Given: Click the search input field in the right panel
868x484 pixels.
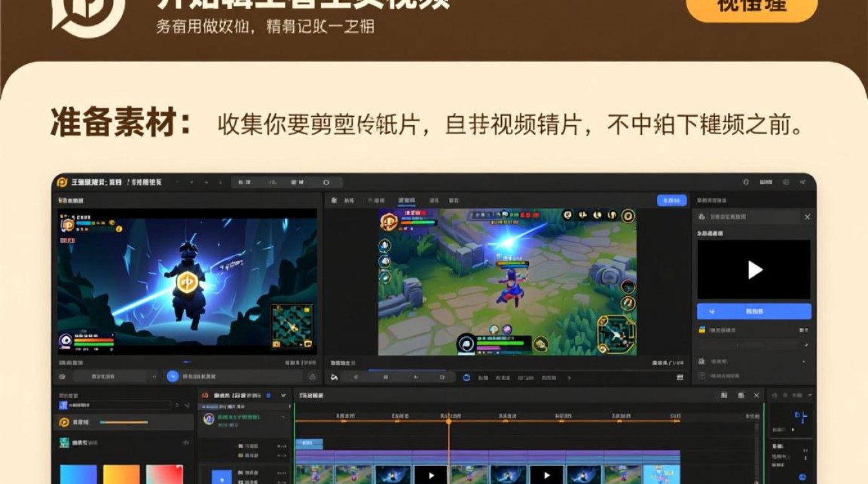Looking at the screenshot, I should [x=748, y=217].
